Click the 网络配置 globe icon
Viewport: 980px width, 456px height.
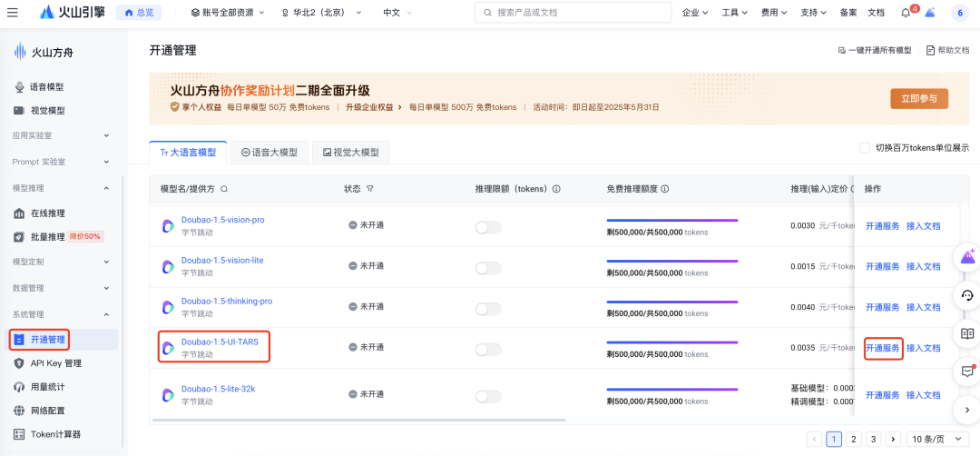19,411
